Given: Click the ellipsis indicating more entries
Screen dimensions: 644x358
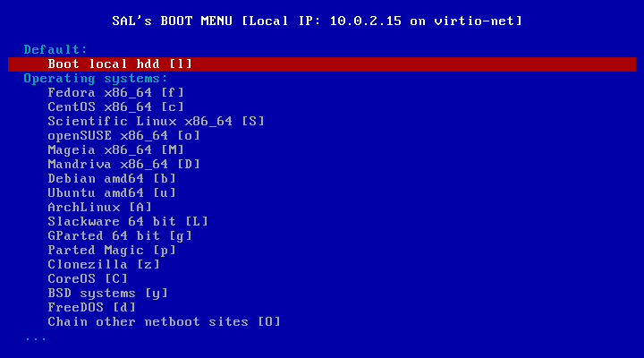Looking at the screenshot, I should tap(36, 338).
